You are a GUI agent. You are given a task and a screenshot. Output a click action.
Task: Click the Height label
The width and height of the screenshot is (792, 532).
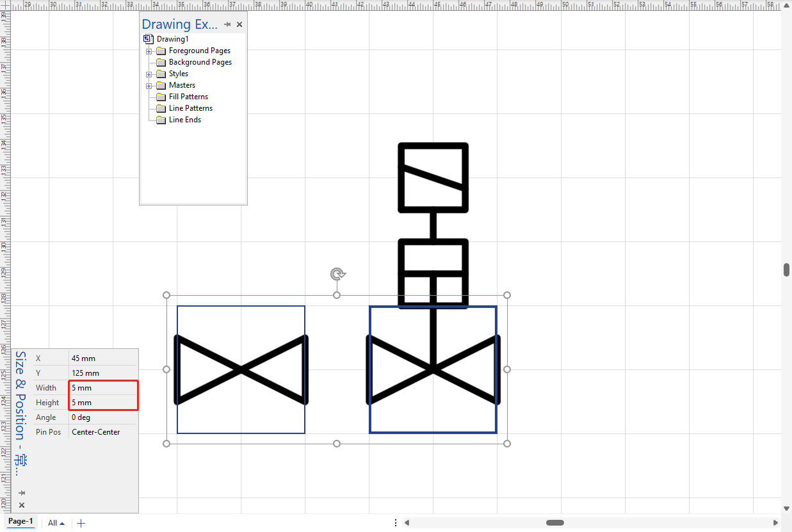coord(47,403)
